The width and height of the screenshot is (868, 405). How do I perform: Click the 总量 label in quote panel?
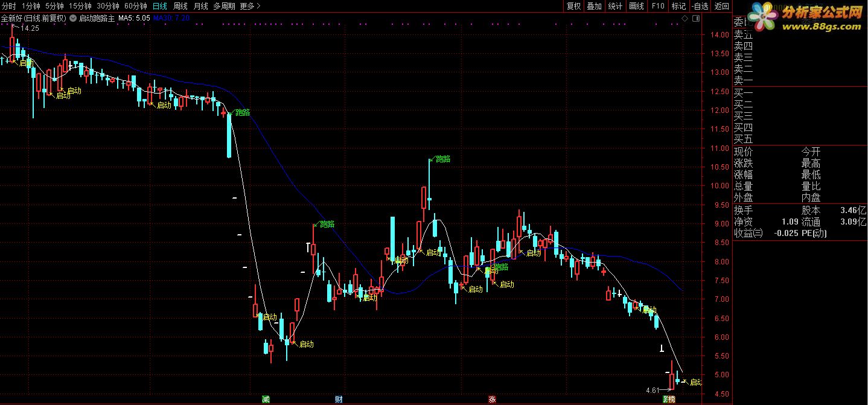744,187
